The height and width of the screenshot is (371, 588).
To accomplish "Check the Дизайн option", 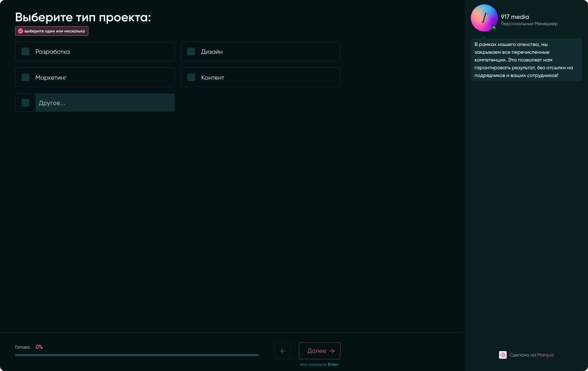I will [191, 51].
